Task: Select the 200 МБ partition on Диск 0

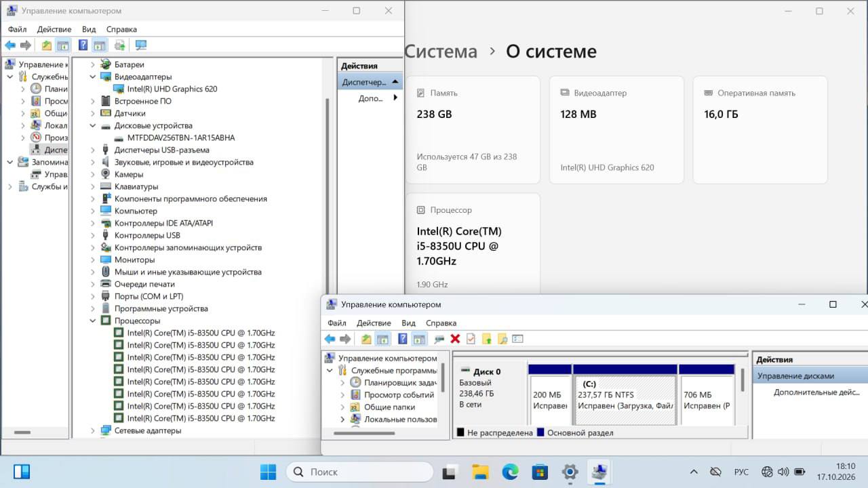Action: [x=549, y=400]
